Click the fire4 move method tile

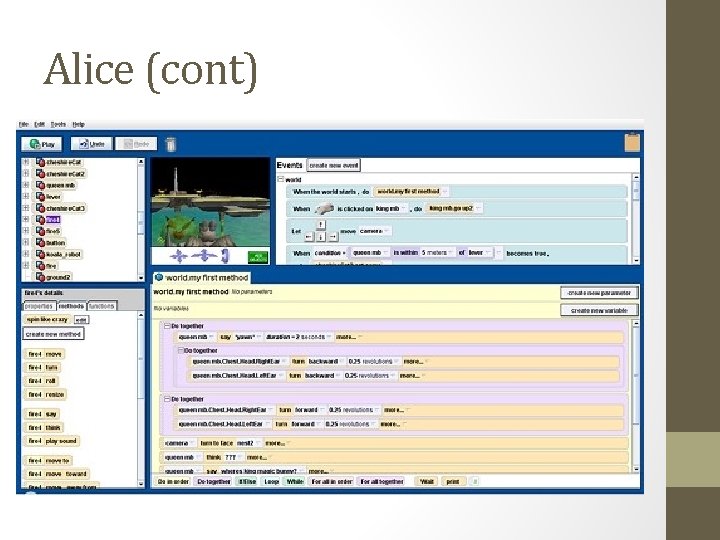click(x=44, y=354)
